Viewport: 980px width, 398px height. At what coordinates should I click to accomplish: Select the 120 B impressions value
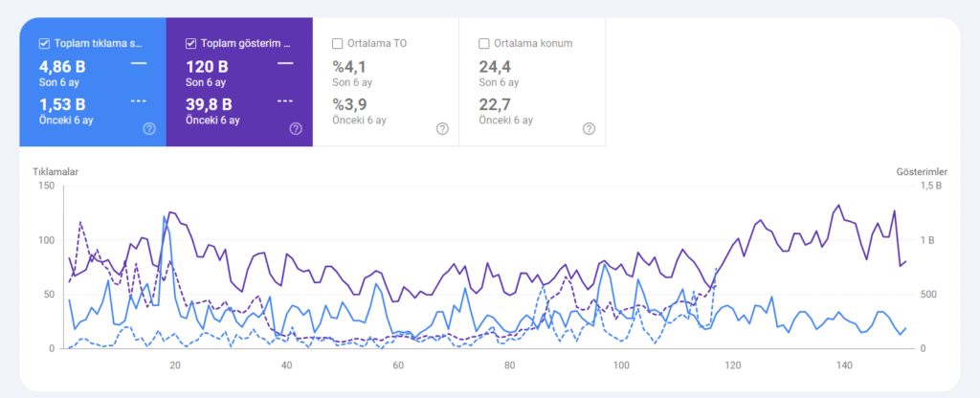click(206, 67)
